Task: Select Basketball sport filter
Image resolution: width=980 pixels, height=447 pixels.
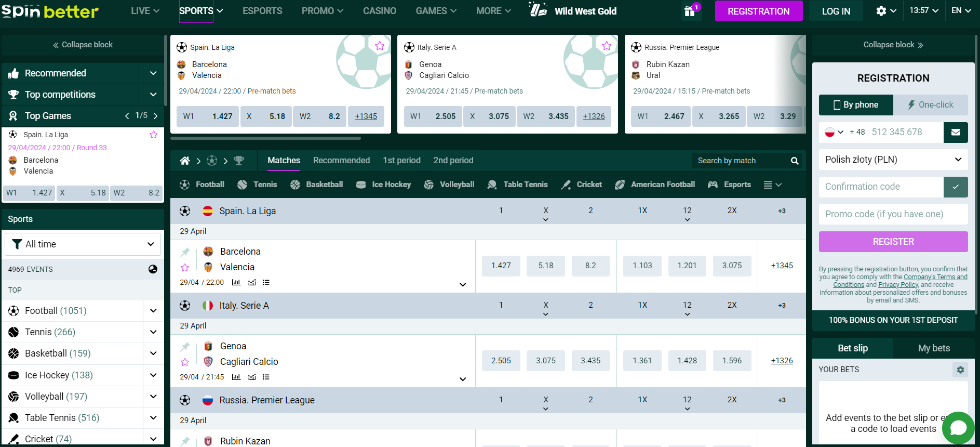Action: tap(316, 185)
